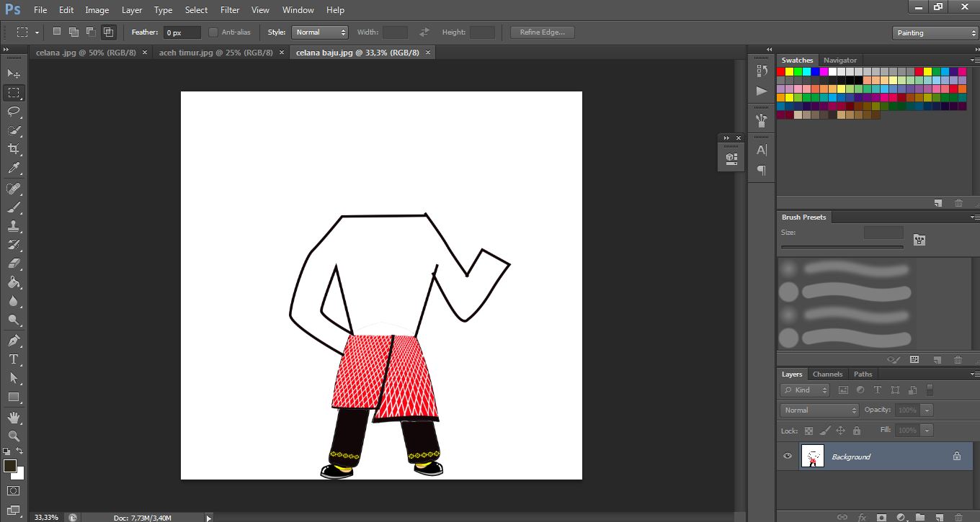Open the Painting workspace dropdown

click(x=935, y=33)
